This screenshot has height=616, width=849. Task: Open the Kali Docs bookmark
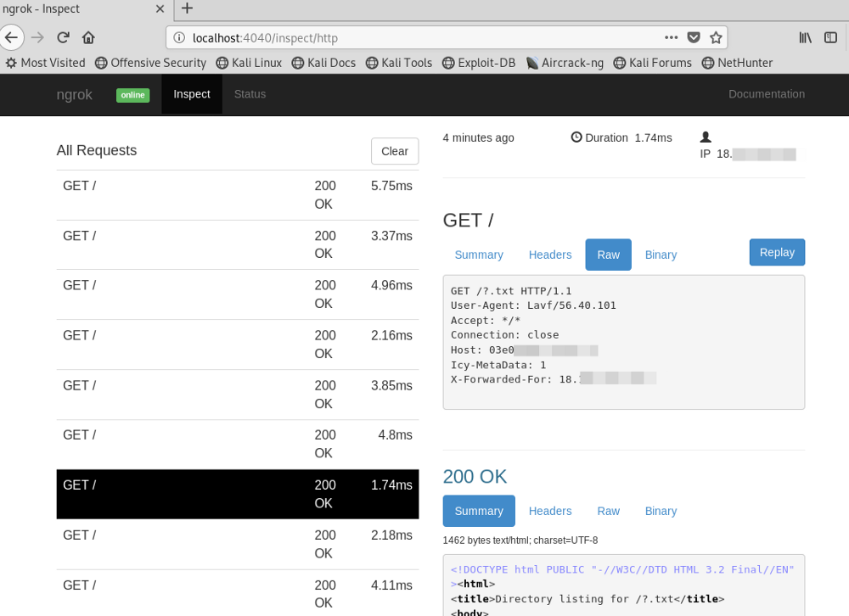tap(323, 63)
